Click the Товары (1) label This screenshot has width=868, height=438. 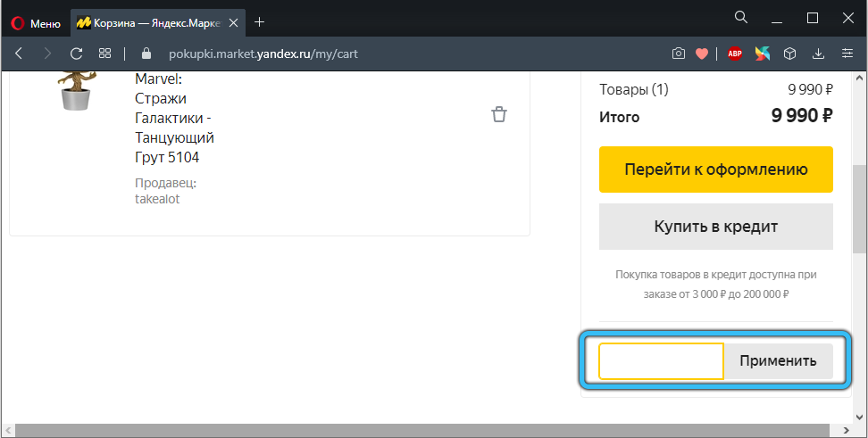coord(634,89)
